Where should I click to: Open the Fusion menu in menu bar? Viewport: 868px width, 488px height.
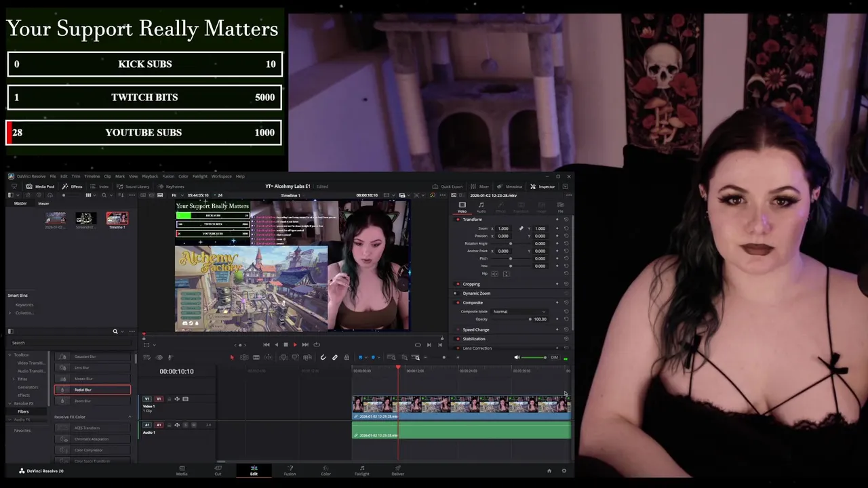pyautogui.click(x=168, y=176)
